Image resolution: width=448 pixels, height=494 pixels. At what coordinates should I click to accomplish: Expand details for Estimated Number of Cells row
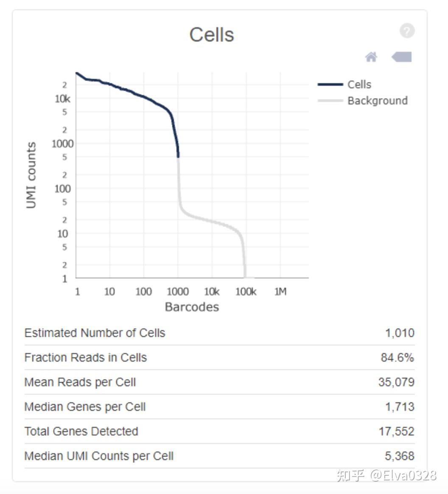95,333
